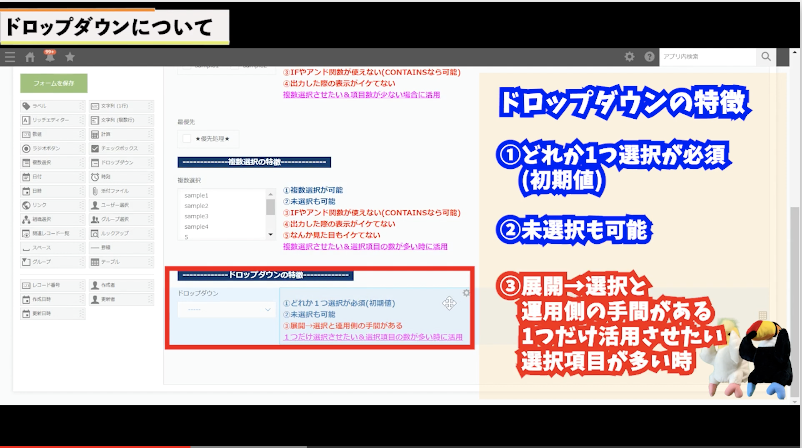The height and width of the screenshot is (448, 802).
Task: Go to the home icon
Action: [30, 57]
